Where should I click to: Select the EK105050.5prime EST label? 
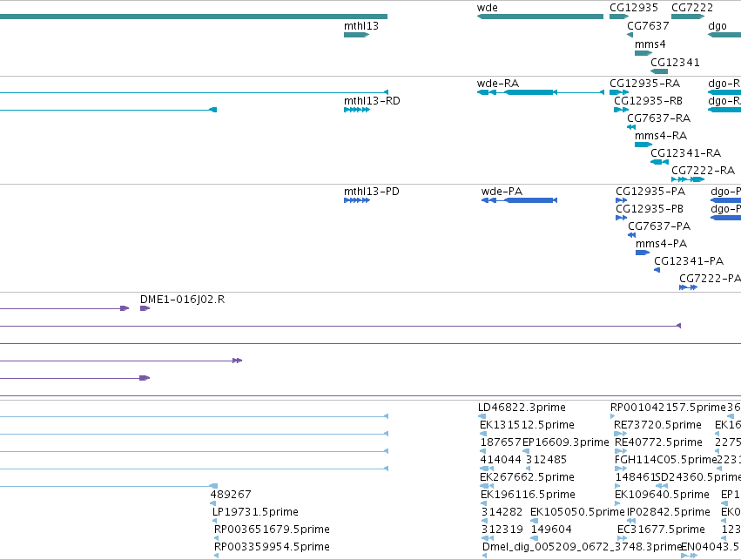click(577, 512)
